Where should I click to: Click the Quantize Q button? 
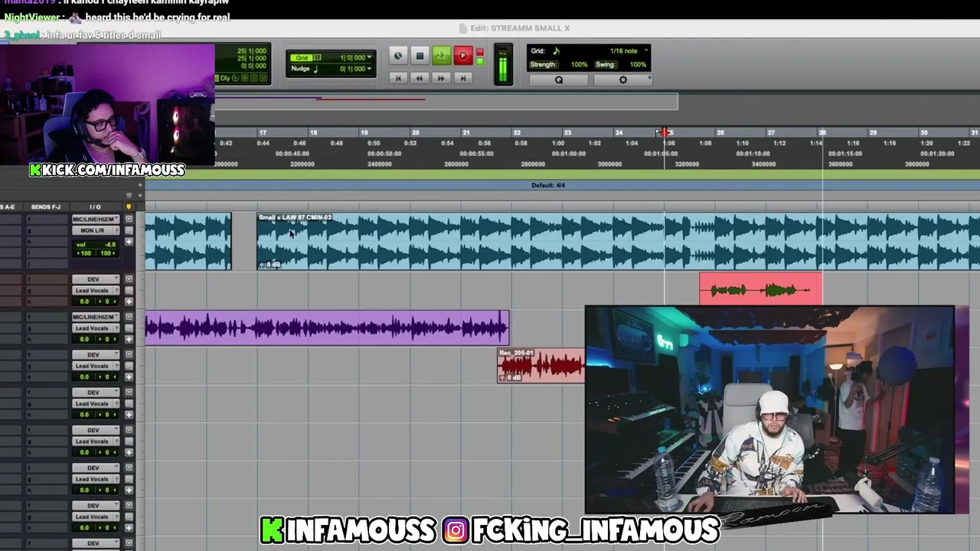point(559,80)
